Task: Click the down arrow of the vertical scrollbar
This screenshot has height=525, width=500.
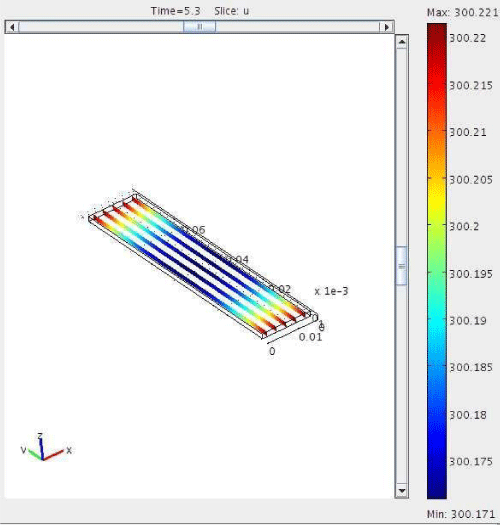Action: (402, 491)
